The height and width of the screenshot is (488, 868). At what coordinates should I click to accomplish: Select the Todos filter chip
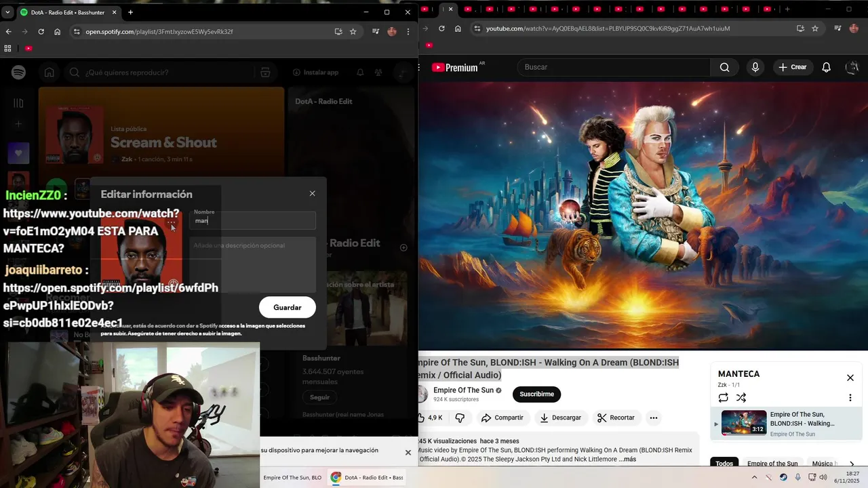(724, 464)
